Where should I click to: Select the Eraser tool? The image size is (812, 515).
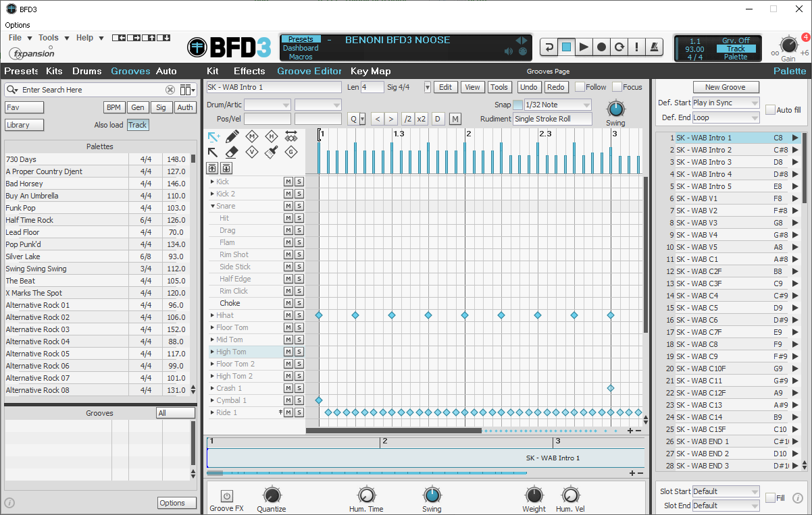coord(232,152)
